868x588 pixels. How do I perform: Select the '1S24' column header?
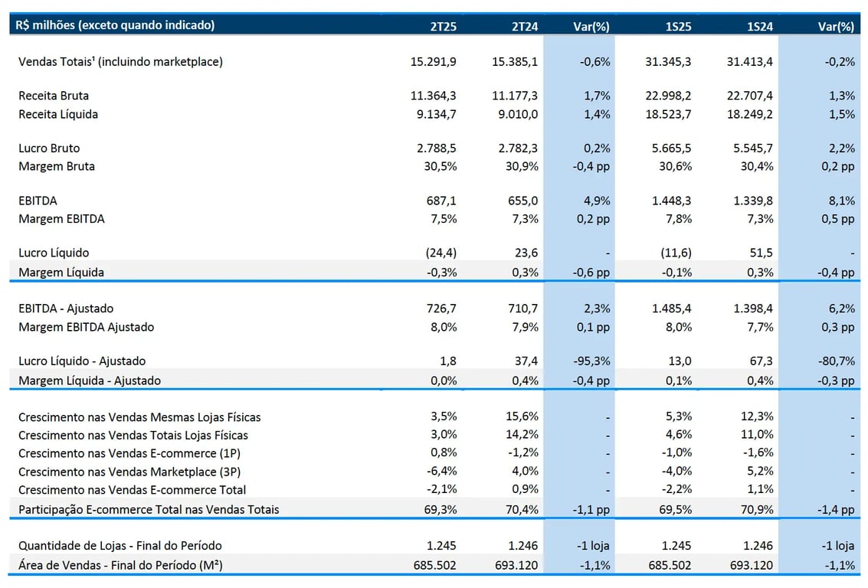point(759,26)
